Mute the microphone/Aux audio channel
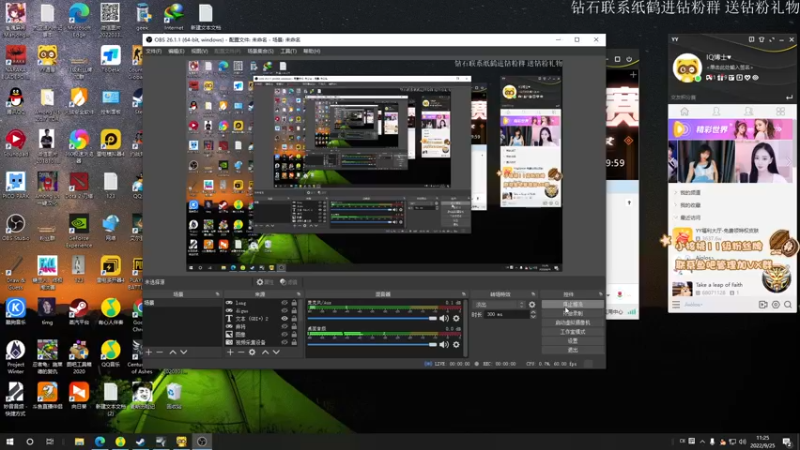The height and width of the screenshot is (450, 800). [444, 318]
